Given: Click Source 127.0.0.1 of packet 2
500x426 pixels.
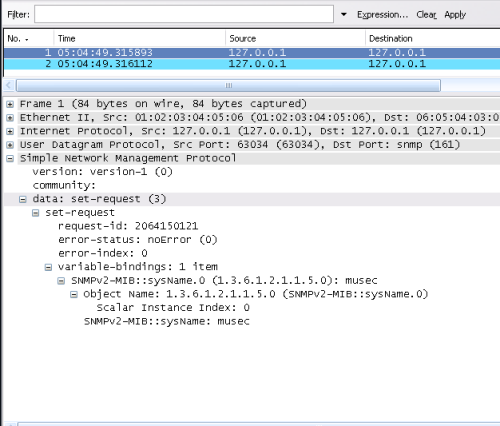Looking at the screenshot, I should pyautogui.click(x=257, y=64).
